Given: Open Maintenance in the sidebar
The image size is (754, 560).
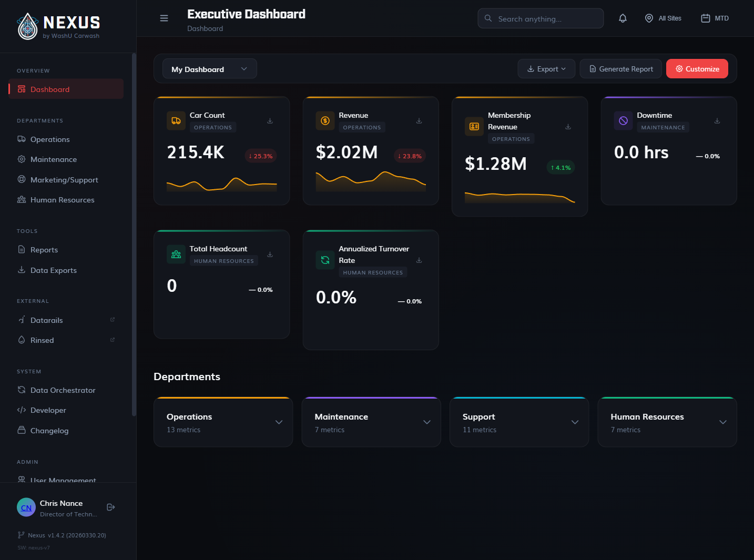Looking at the screenshot, I should click(x=66, y=159).
